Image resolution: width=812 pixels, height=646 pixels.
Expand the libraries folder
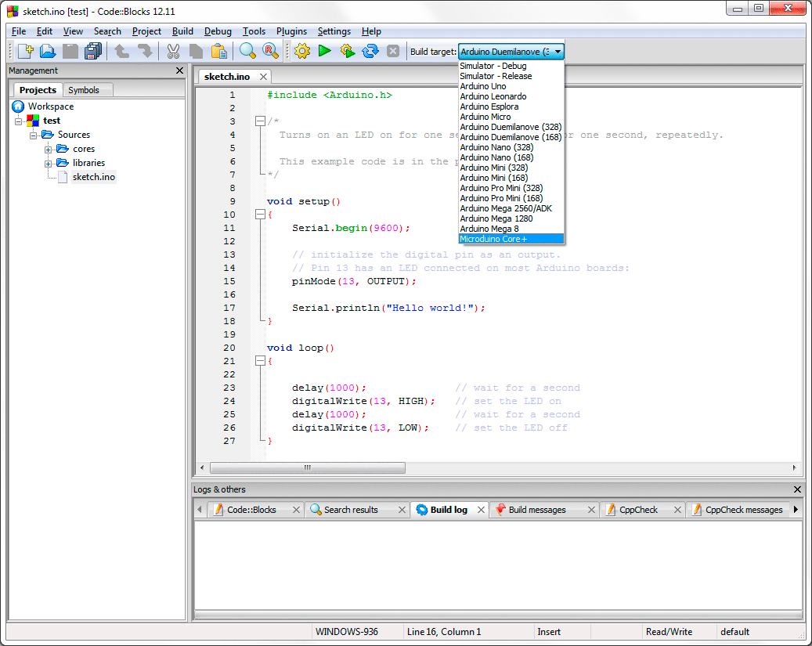(49, 163)
